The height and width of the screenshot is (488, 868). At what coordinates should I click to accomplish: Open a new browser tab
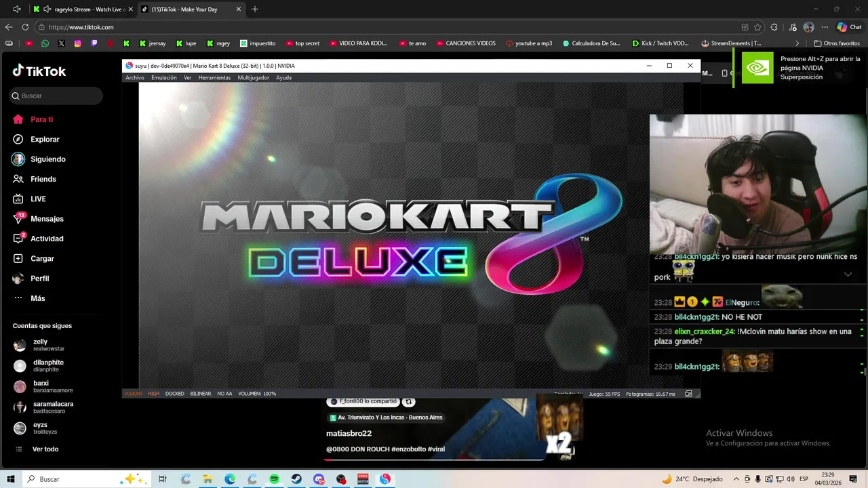(255, 9)
